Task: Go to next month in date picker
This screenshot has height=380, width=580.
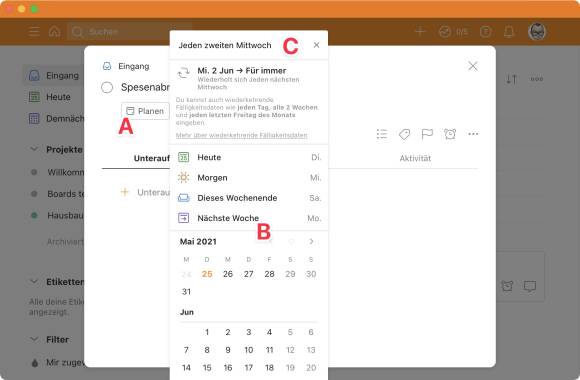Action: point(311,242)
